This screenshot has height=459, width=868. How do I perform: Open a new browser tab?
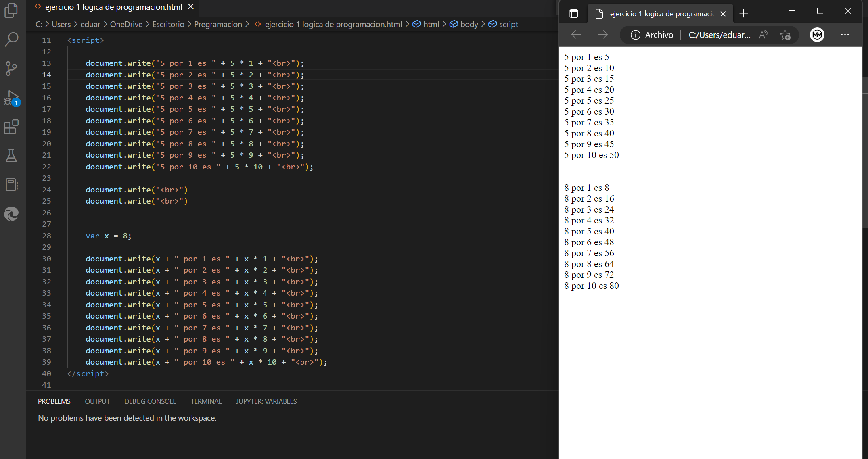pos(744,14)
